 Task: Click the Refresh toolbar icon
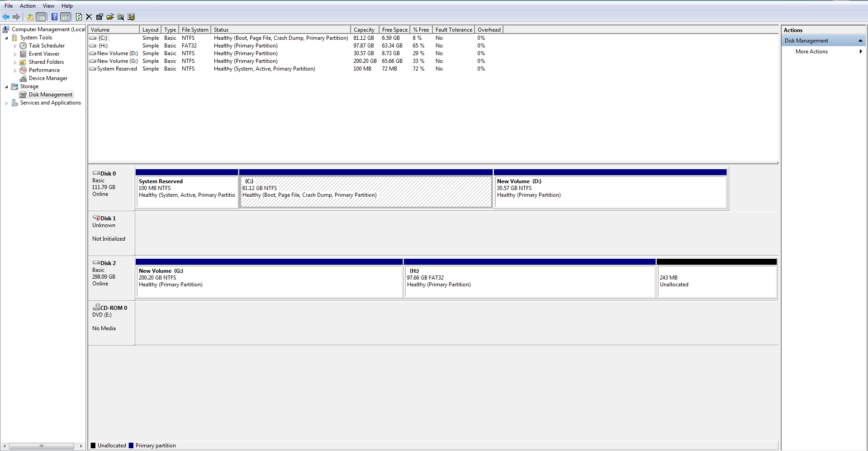[79, 17]
